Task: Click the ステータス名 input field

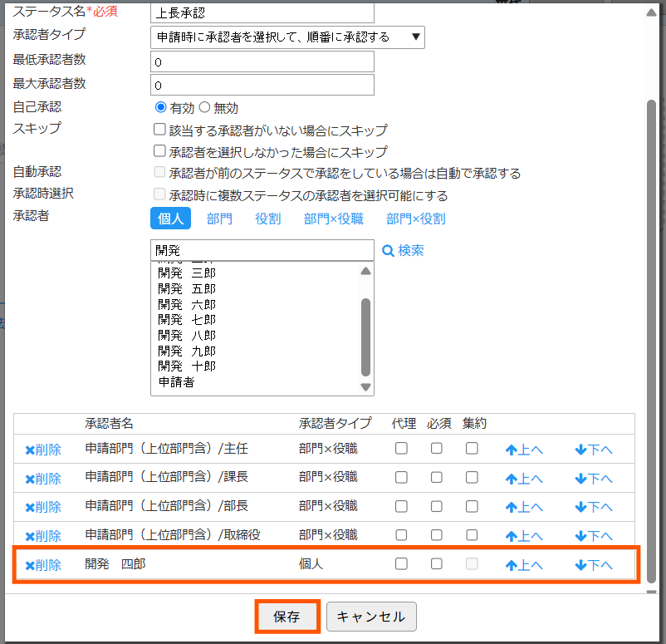Action: pos(262,12)
